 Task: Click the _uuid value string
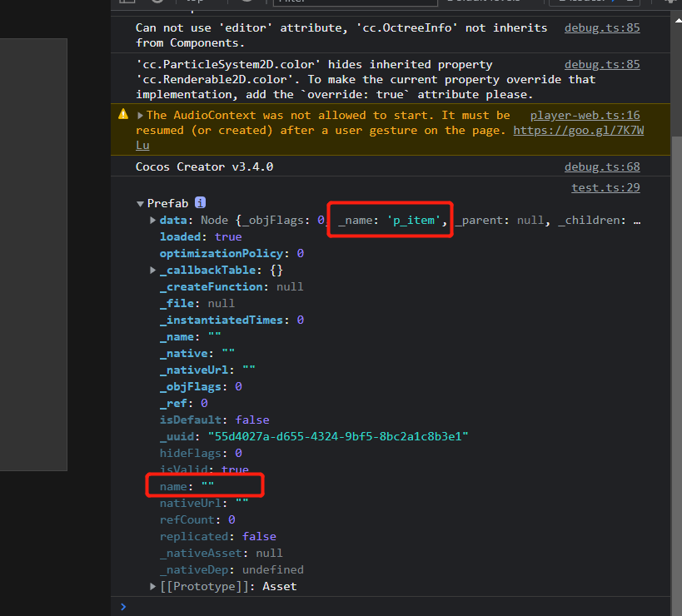[x=338, y=436]
